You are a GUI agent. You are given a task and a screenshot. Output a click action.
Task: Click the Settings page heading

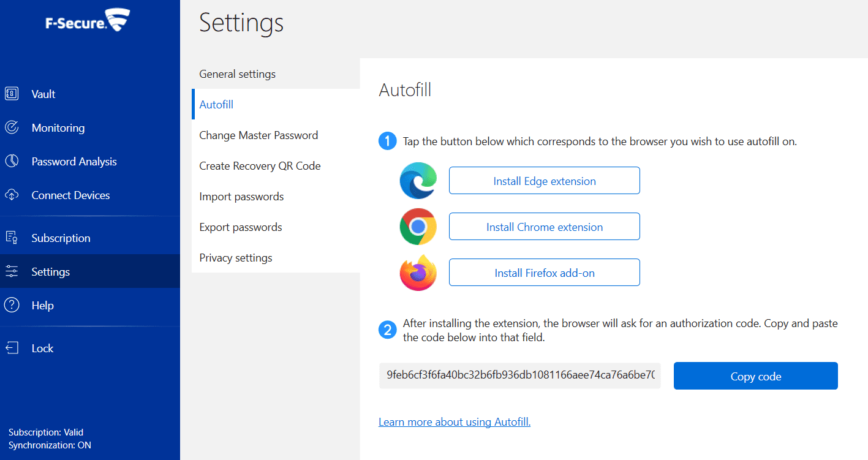coord(241,23)
